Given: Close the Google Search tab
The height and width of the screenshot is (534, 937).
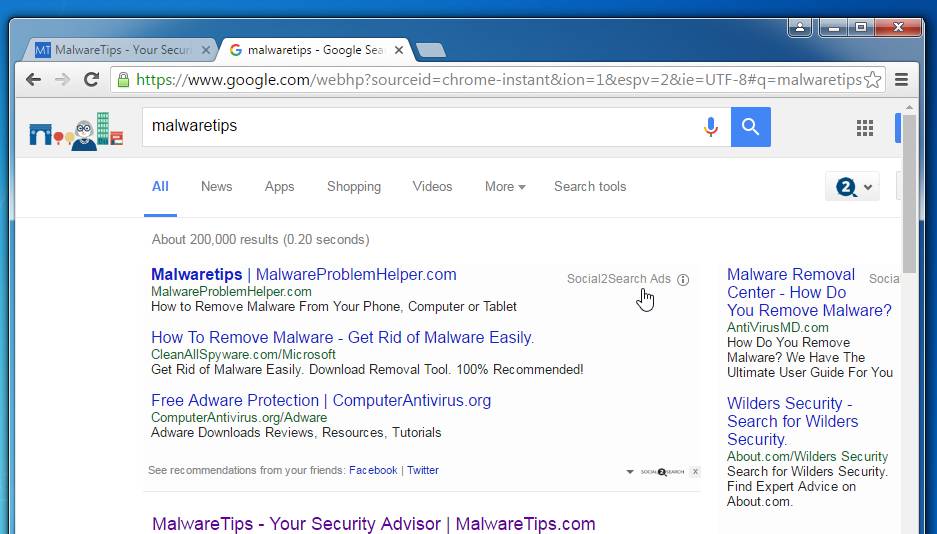Looking at the screenshot, I should [x=399, y=50].
